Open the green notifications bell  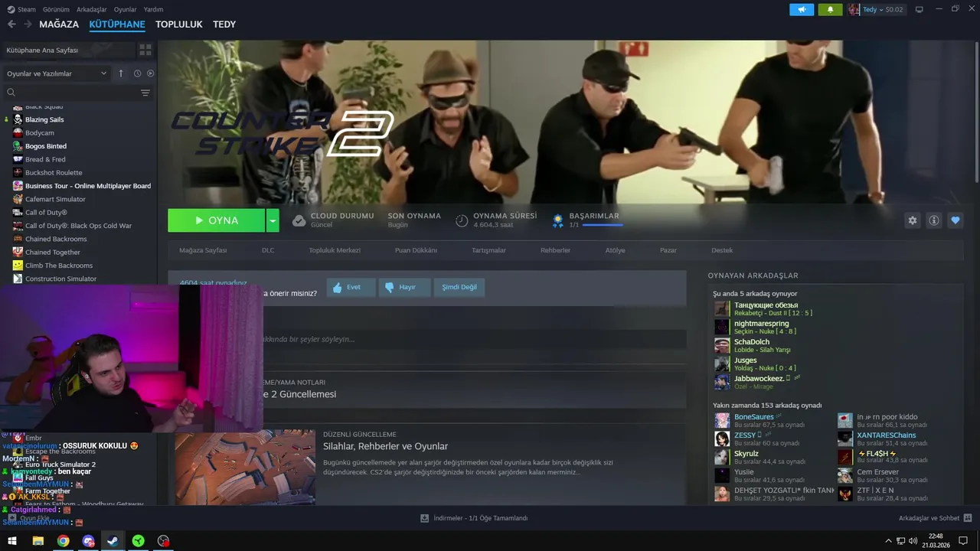coord(830,9)
